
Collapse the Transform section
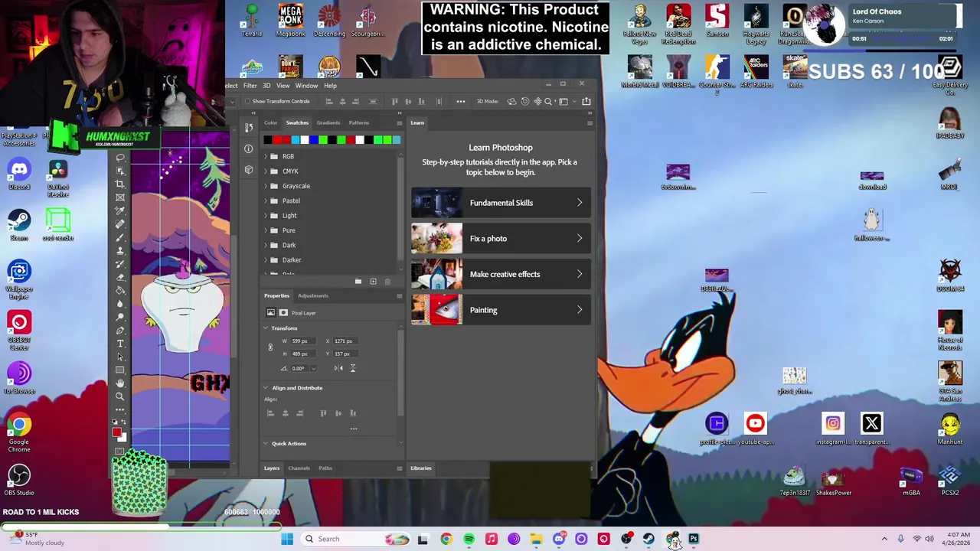point(266,328)
